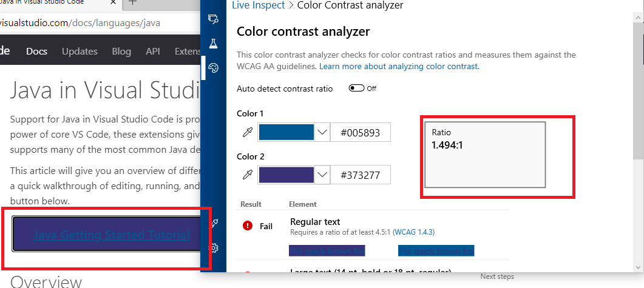The height and width of the screenshot is (288, 644).
Task: Click the Color contrast analyzer heading
Action: click(303, 32)
